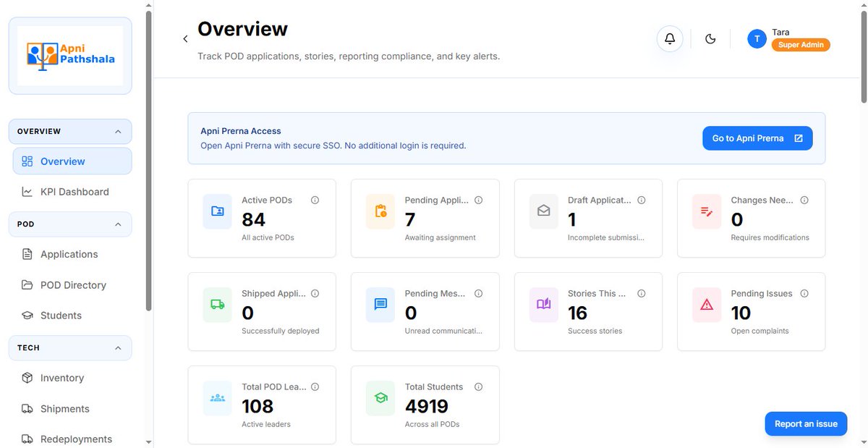868x448 pixels.
Task: Click the Pending Messages chat icon
Action: [380, 305]
